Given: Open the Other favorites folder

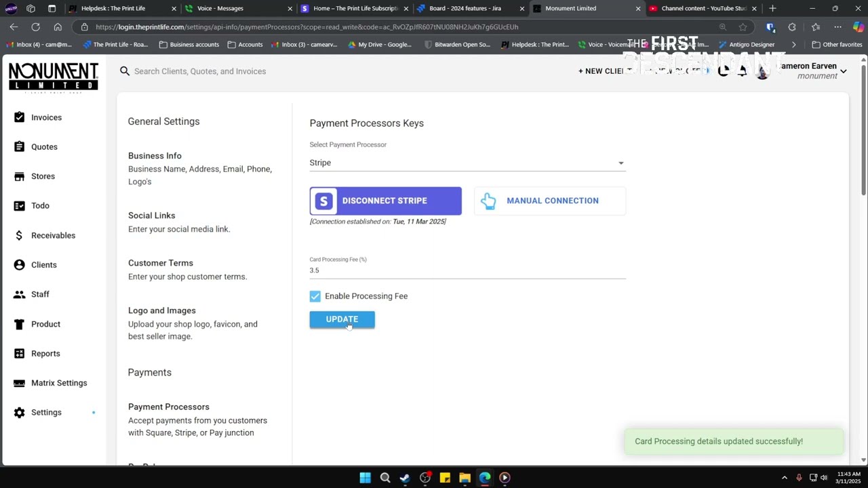Looking at the screenshot, I should 837,45.
